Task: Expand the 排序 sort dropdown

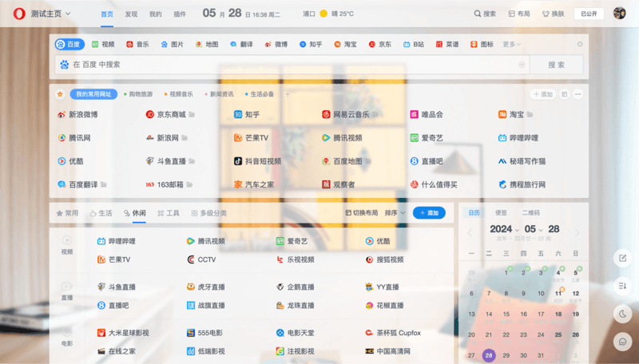Action: pyautogui.click(x=395, y=213)
